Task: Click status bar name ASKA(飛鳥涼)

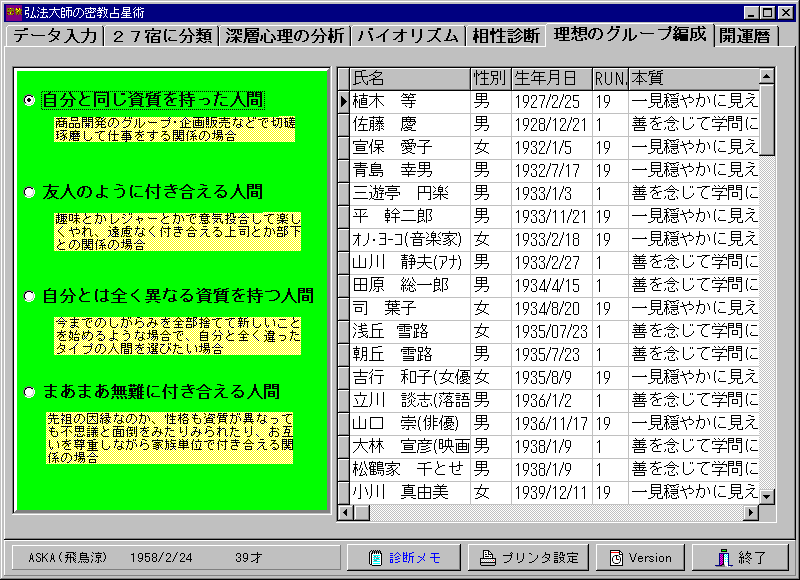Action: point(67,558)
